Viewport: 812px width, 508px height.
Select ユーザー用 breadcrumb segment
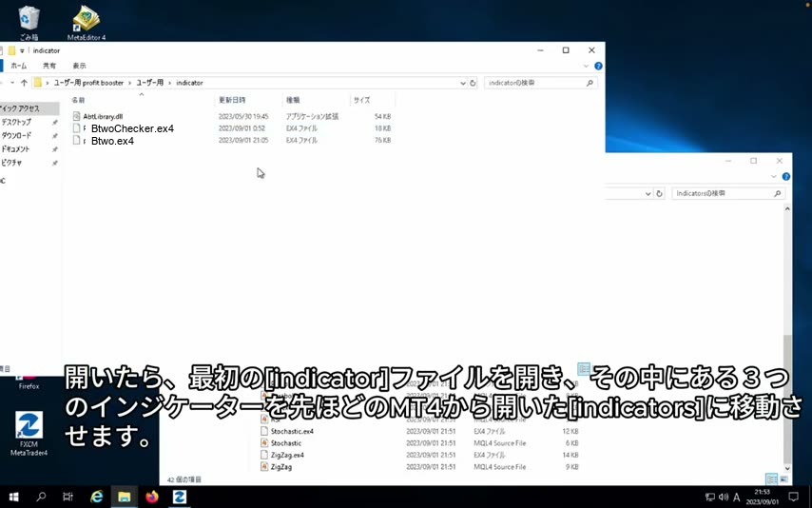point(149,83)
